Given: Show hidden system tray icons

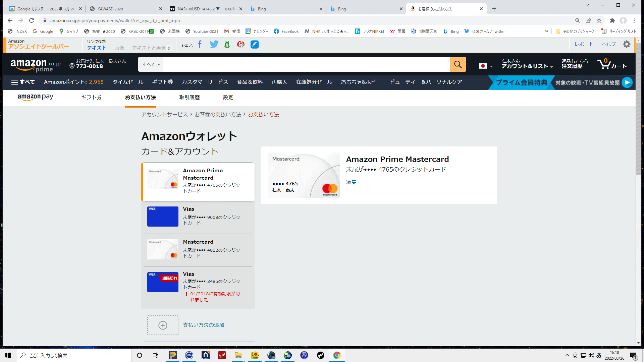Looking at the screenshot, I should point(567,355).
